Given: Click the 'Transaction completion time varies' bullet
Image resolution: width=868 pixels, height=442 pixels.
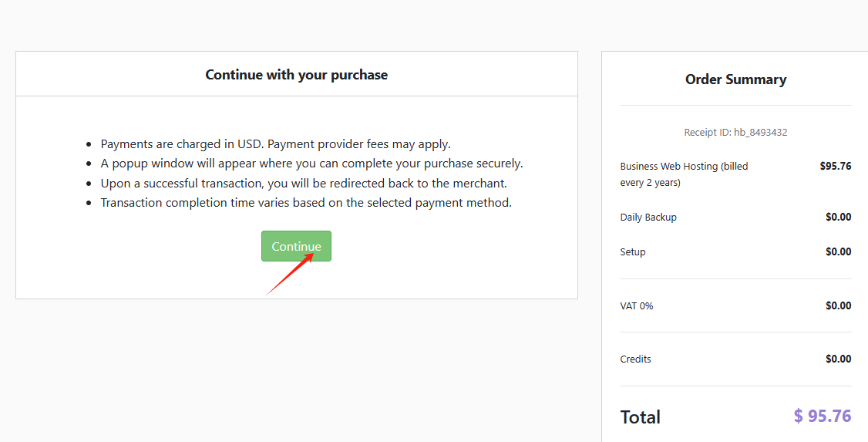Looking at the screenshot, I should point(306,203).
